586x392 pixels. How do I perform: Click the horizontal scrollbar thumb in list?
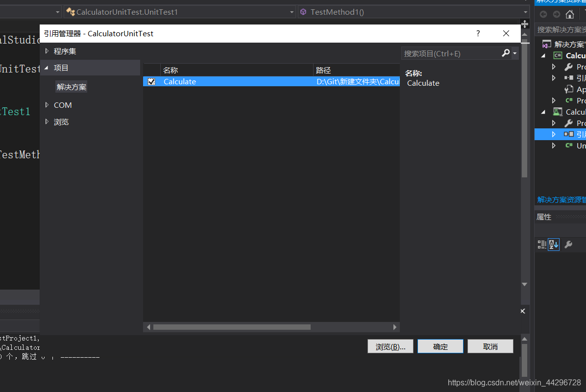pyautogui.click(x=232, y=327)
